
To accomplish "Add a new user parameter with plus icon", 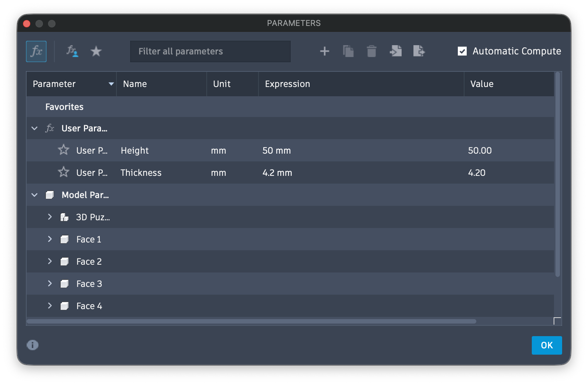I will [324, 51].
